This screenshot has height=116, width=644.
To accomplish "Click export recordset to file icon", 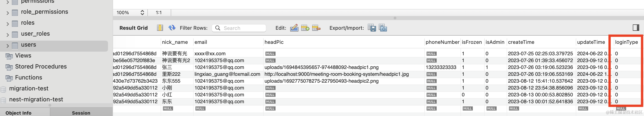I will tap(371, 28).
